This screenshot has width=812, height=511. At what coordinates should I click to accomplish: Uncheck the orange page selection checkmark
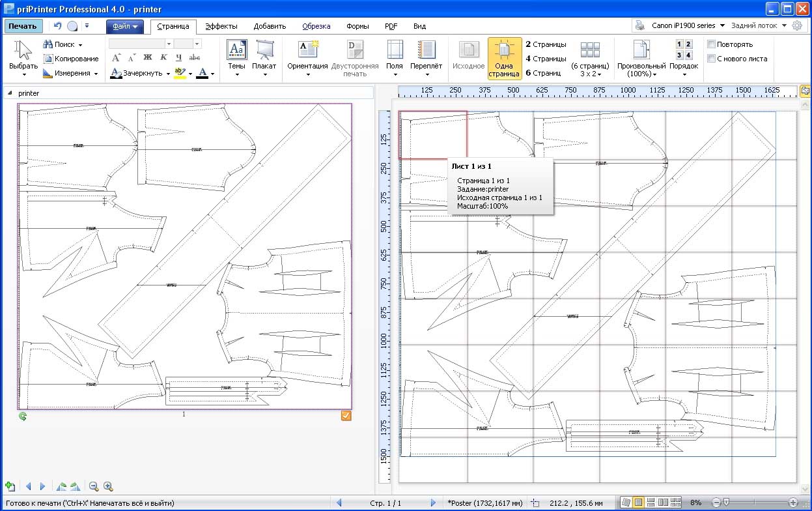pos(346,416)
